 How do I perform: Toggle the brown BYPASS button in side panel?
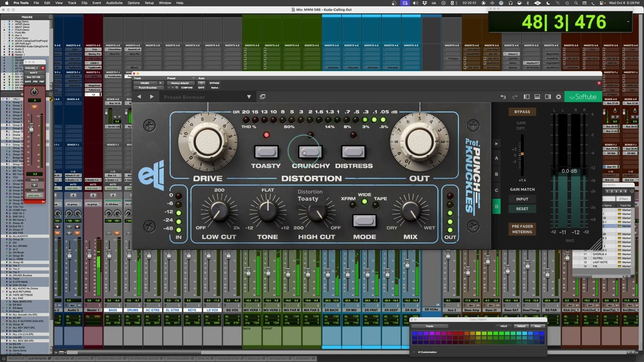pyautogui.click(x=522, y=112)
